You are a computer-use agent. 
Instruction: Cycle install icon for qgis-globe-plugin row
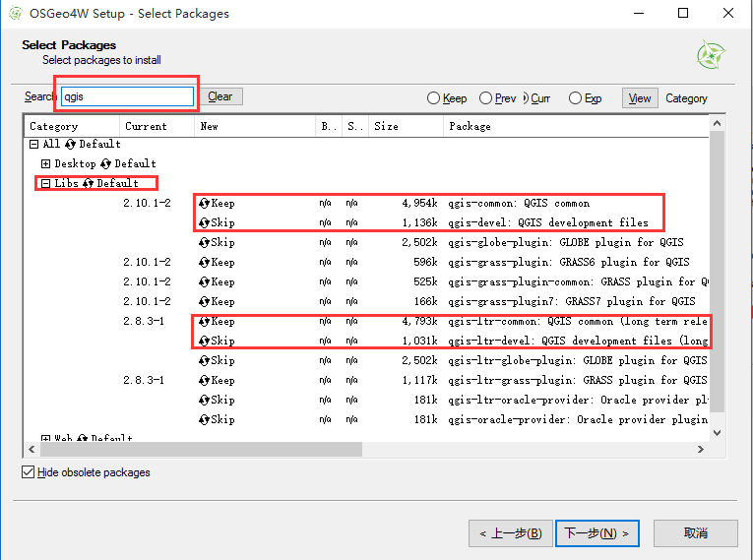tap(204, 242)
